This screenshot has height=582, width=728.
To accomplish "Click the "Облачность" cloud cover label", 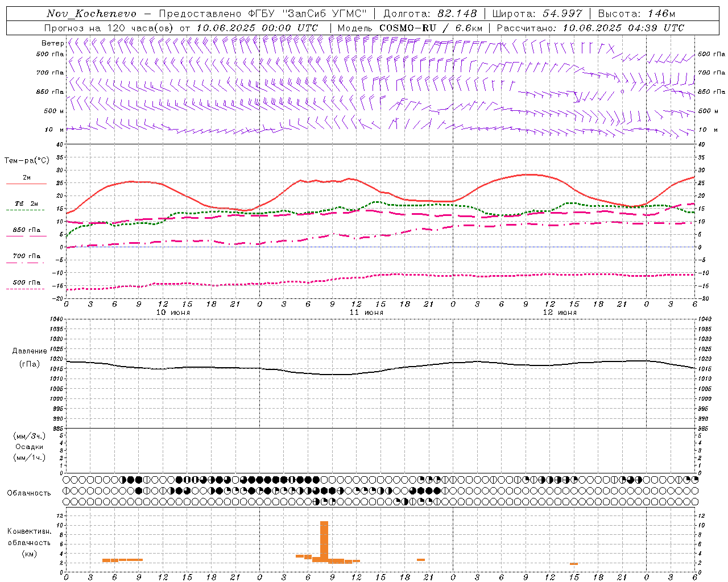I will tap(29, 493).
